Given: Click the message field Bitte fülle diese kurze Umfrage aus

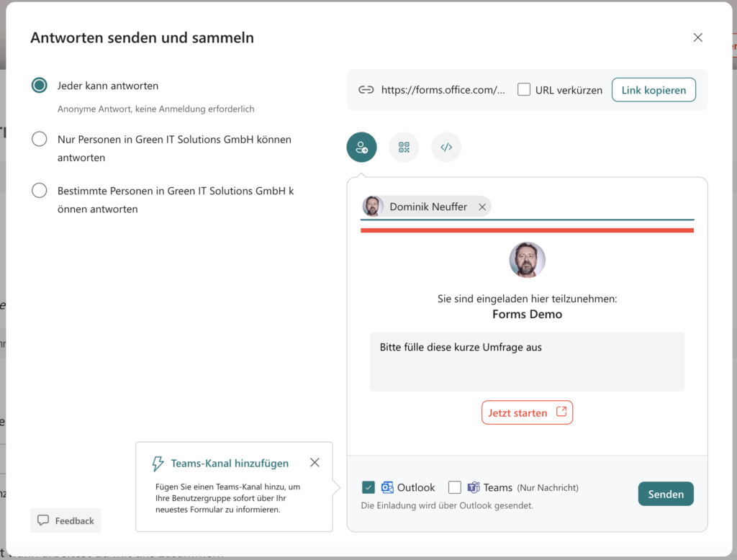Looking at the screenshot, I should pyautogui.click(x=527, y=361).
